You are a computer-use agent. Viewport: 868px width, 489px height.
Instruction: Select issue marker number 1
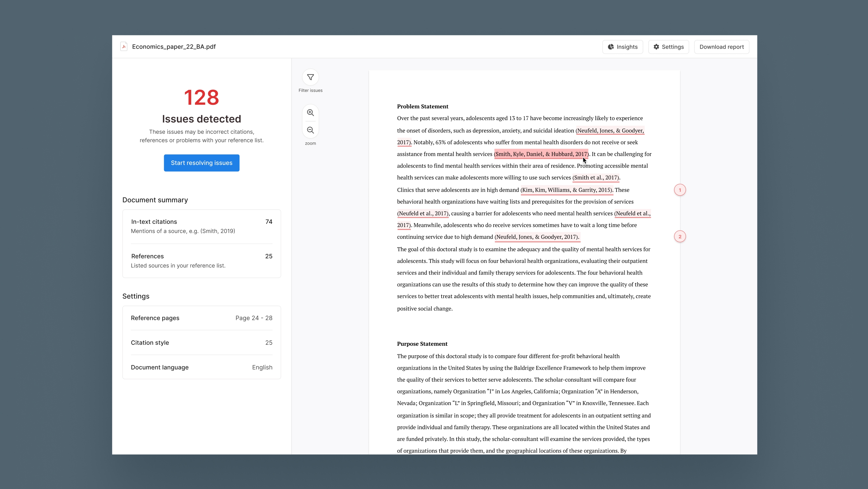tap(680, 190)
